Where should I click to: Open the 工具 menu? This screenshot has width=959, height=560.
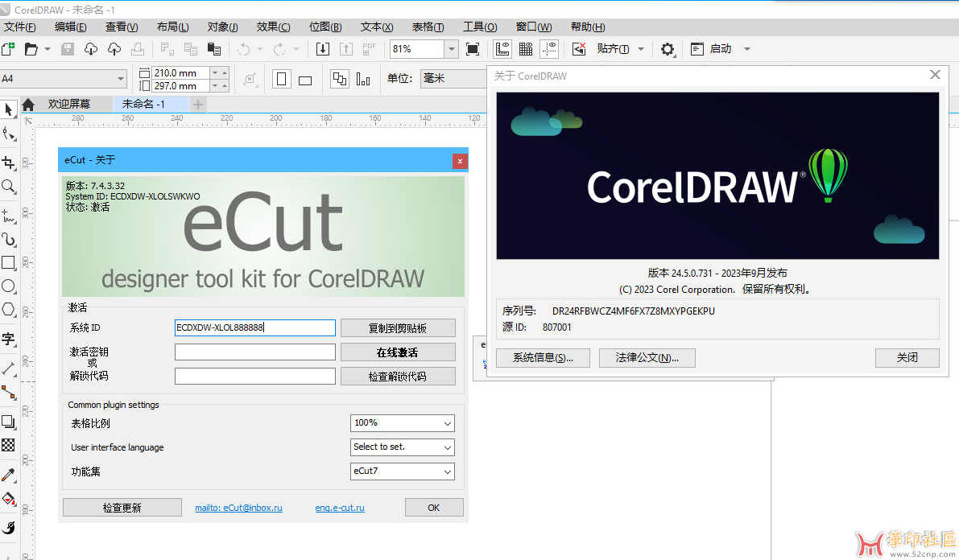[480, 27]
